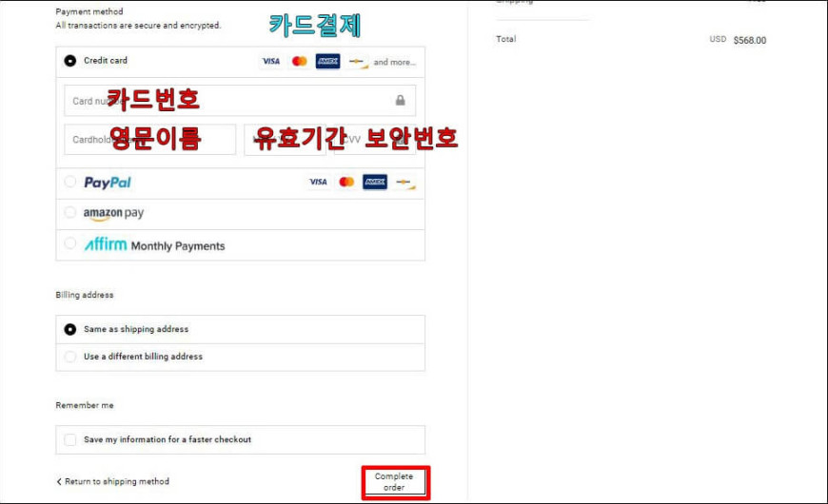This screenshot has width=828, height=504.
Task: Click the Visa logo in Credit card row
Action: (271, 61)
